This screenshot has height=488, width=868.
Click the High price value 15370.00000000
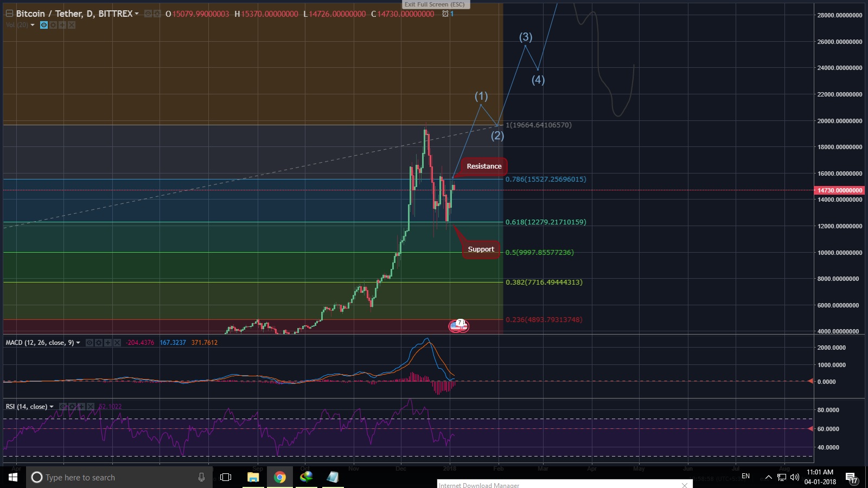[x=270, y=14]
